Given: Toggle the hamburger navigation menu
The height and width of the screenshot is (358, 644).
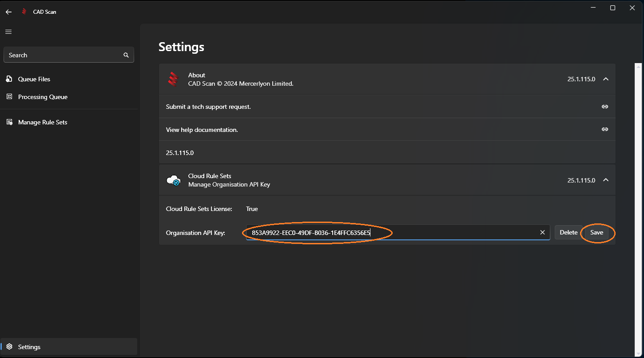Looking at the screenshot, I should pos(8,32).
